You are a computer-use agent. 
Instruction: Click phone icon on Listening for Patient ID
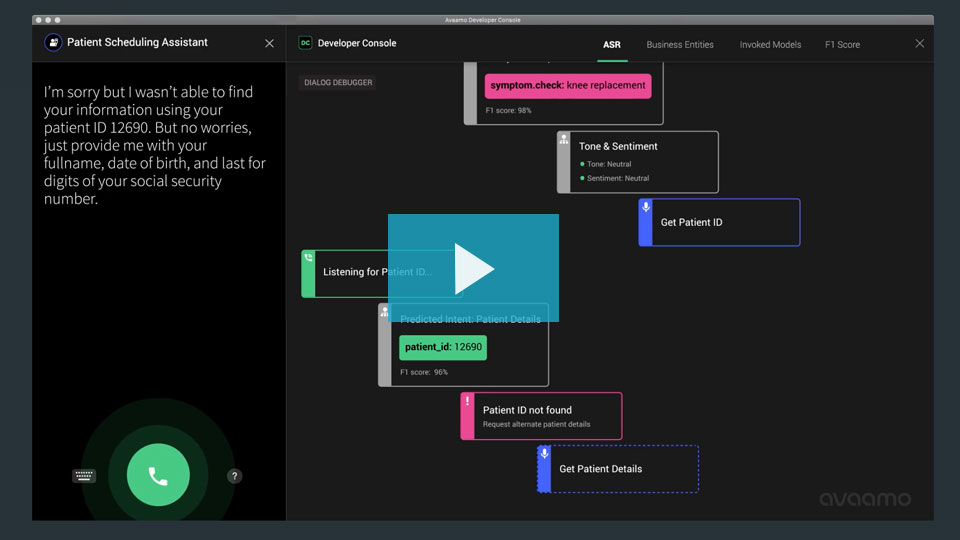click(308, 258)
